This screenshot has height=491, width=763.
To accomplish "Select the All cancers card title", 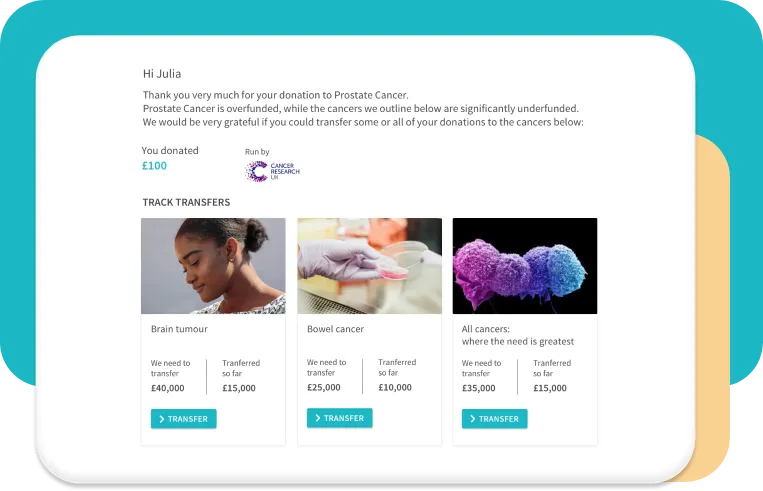I will pos(517,335).
